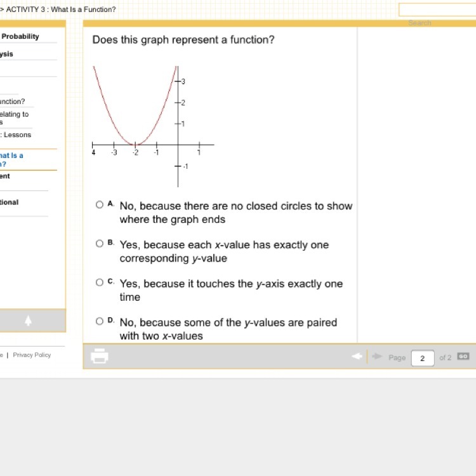Screen dimensions: 476x476
Task: Open sidebar item ending in 'ent'
Action: 5,176
